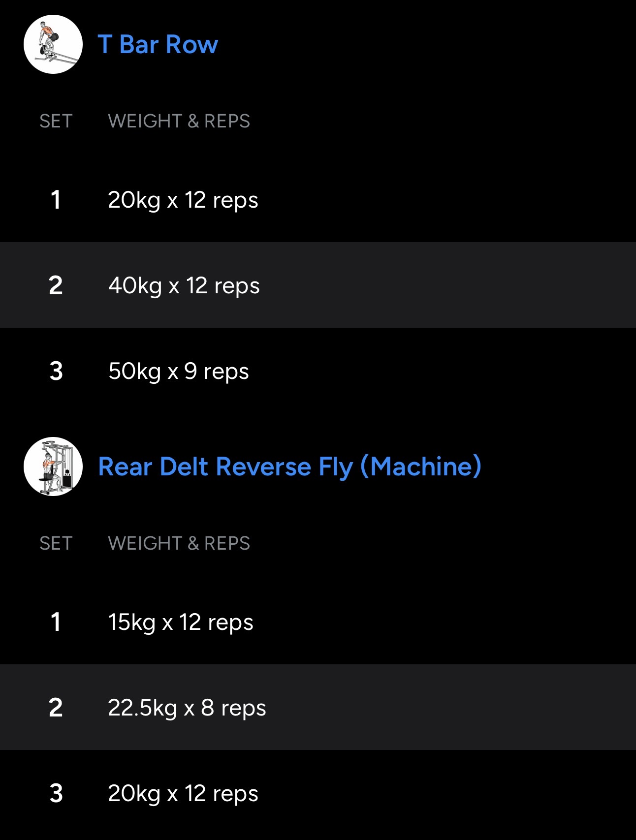The image size is (636, 840).
Task: Select the 20kg x 12 reps T Bar Row entry
Action: click(183, 200)
